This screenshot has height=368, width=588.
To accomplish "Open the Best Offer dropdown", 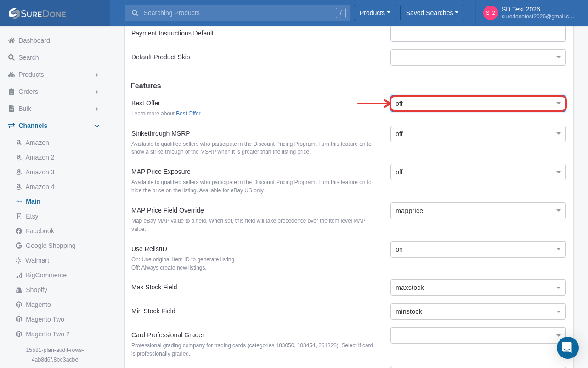I will 478,103.
